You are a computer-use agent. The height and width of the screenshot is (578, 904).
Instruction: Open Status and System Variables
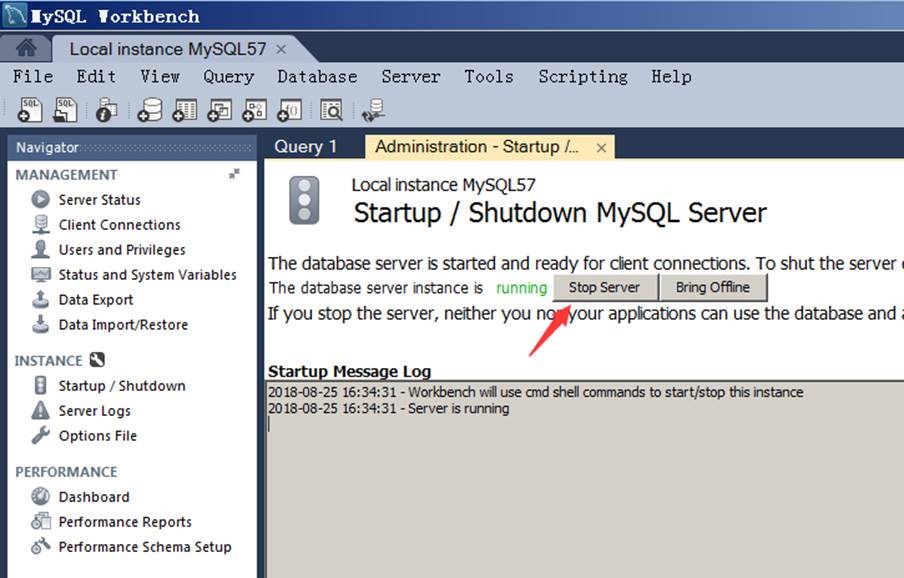tap(147, 274)
